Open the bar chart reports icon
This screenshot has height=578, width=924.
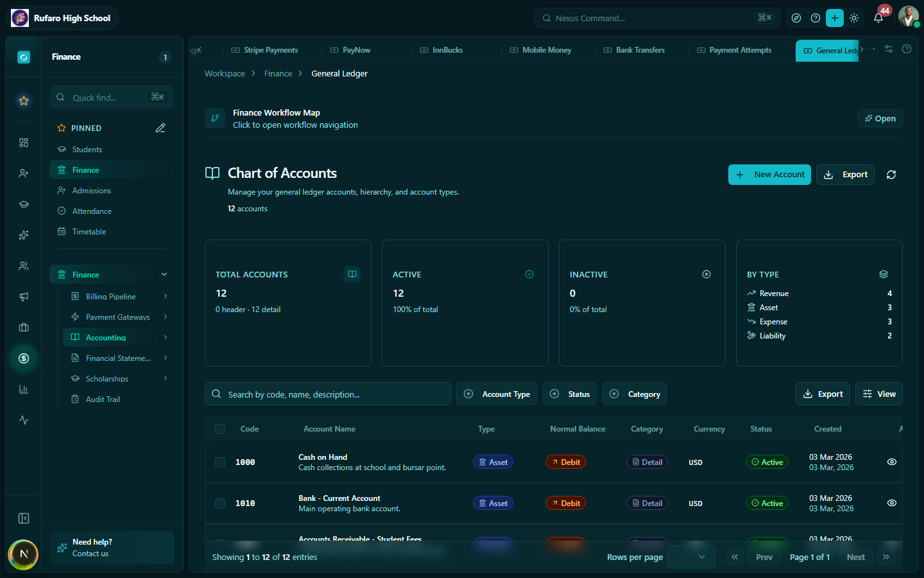24,389
